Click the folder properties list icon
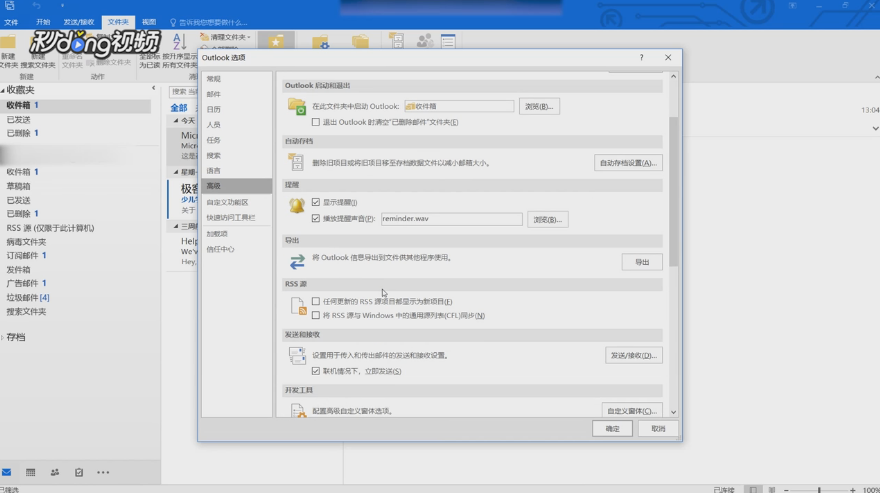880x493 pixels. point(448,41)
